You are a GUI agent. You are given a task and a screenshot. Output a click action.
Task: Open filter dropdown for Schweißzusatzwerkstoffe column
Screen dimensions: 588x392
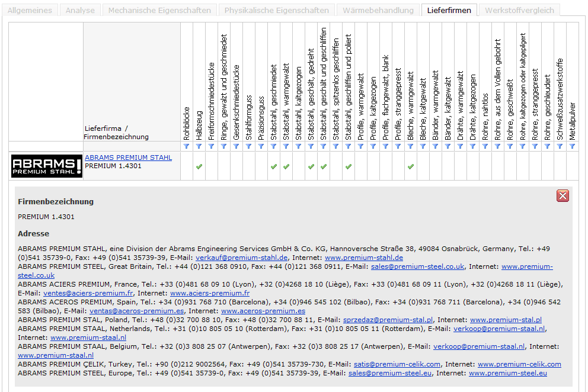pyautogui.click(x=560, y=146)
